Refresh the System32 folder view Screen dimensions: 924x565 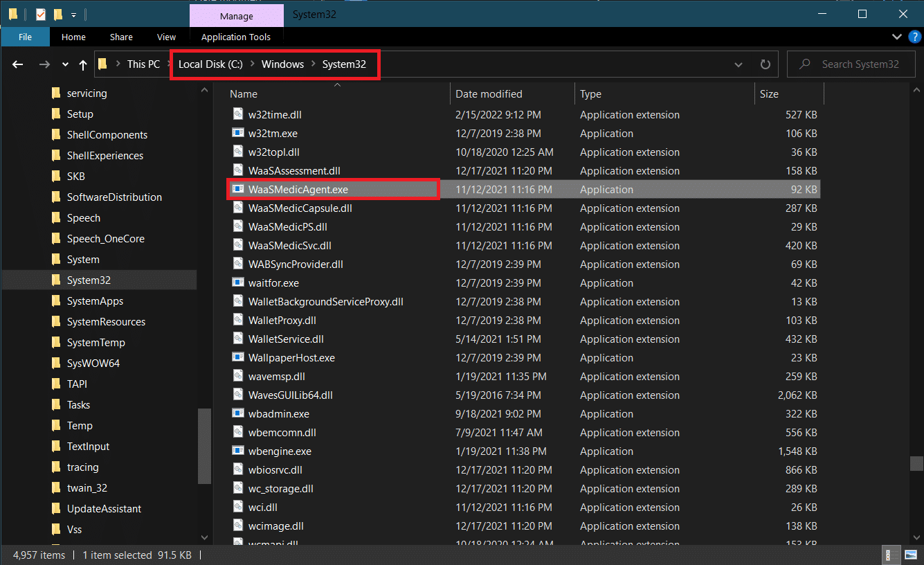pyautogui.click(x=765, y=64)
